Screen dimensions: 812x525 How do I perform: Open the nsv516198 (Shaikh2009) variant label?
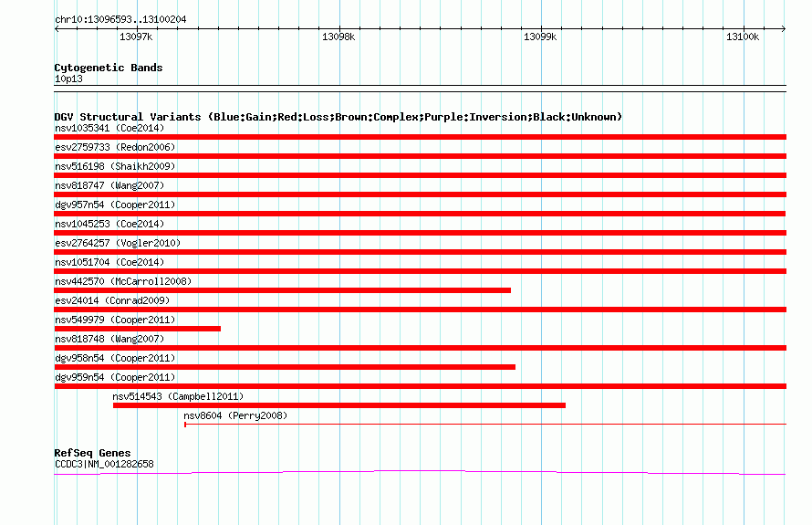[x=115, y=166]
